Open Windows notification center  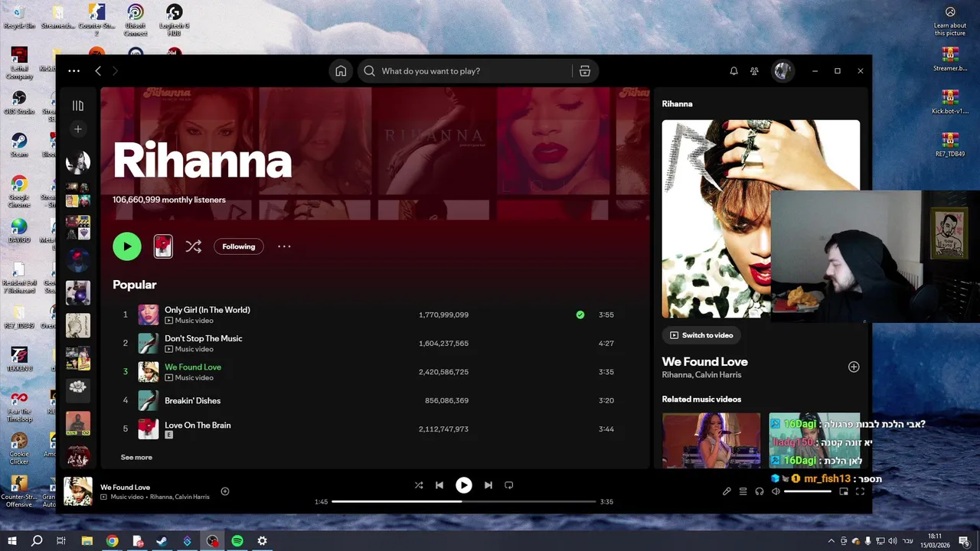(x=964, y=541)
